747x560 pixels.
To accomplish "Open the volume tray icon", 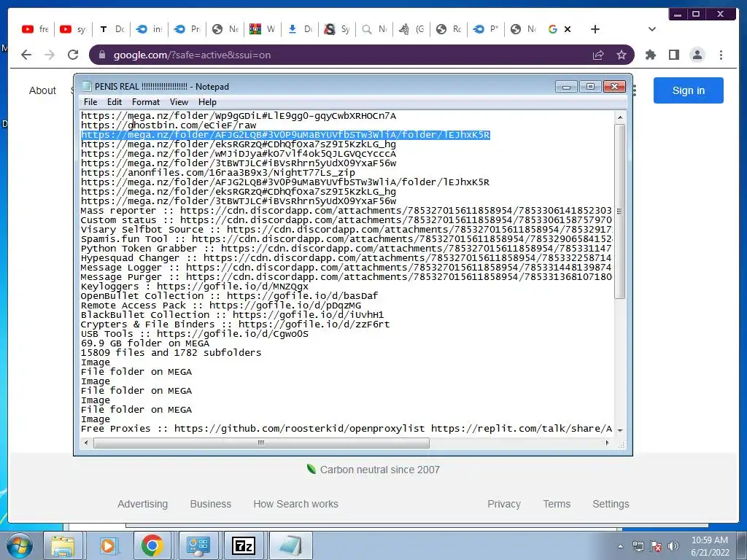I will pos(673,546).
